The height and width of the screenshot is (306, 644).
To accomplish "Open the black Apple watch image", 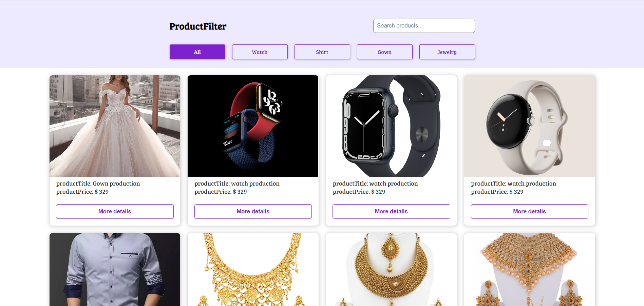I will click(391, 126).
